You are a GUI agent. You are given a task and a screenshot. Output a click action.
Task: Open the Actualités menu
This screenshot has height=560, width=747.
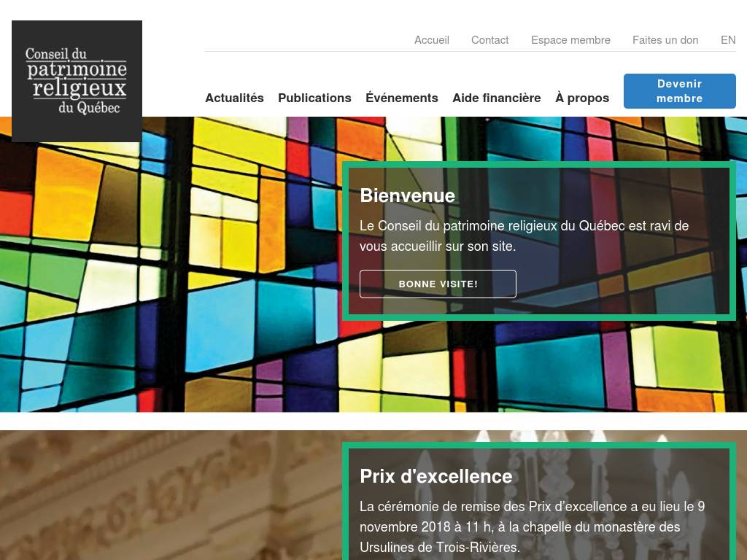click(234, 98)
